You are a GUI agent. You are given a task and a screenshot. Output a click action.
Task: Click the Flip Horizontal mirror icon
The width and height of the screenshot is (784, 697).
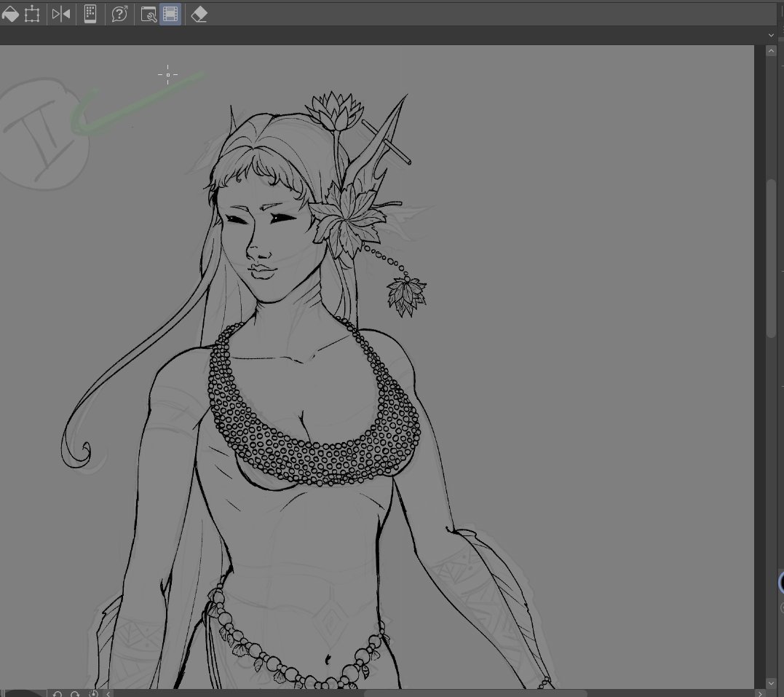pyautogui.click(x=61, y=14)
